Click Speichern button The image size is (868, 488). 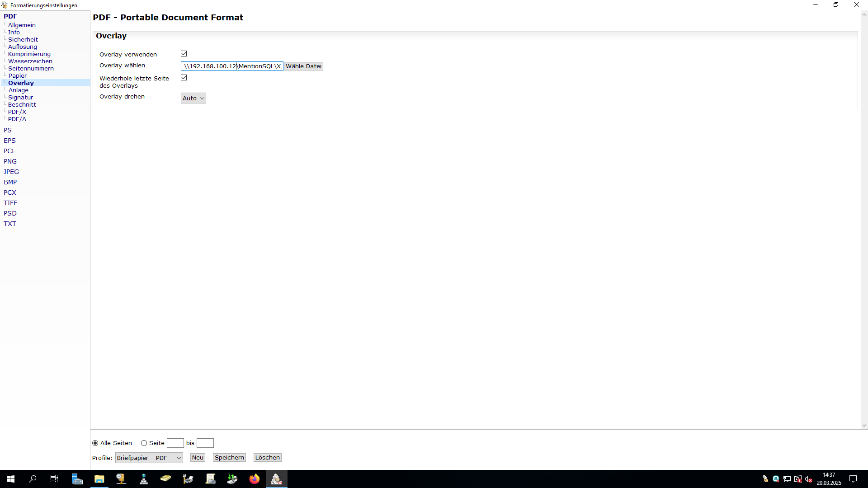point(229,458)
